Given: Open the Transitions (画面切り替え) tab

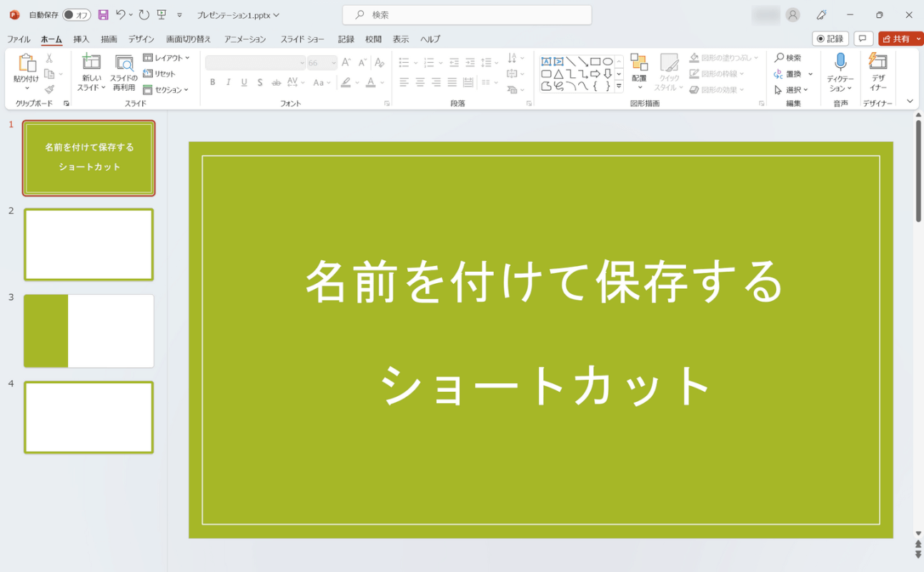Looking at the screenshot, I should (x=189, y=39).
